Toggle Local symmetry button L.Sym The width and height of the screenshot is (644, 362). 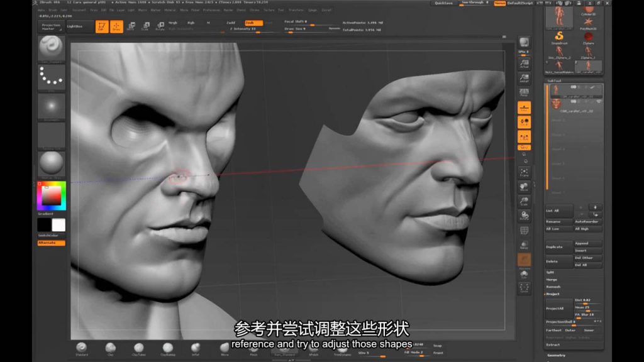pos(524,136)
